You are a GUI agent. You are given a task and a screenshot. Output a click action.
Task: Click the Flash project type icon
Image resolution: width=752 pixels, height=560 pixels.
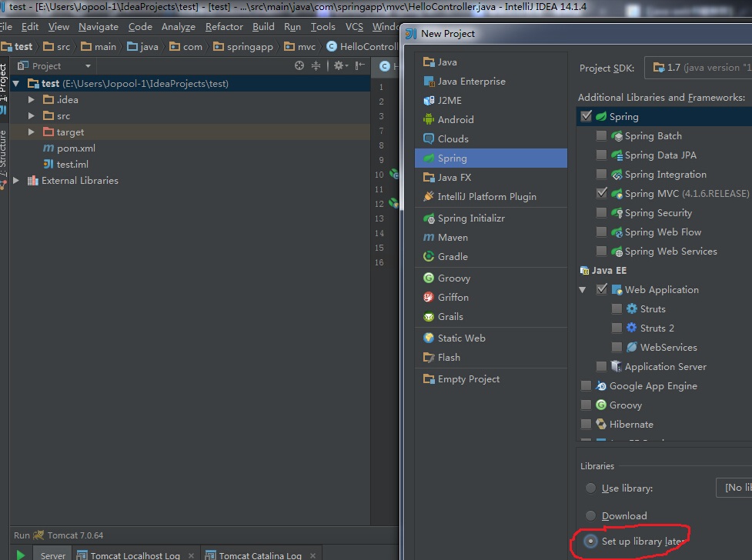point(428,357)
